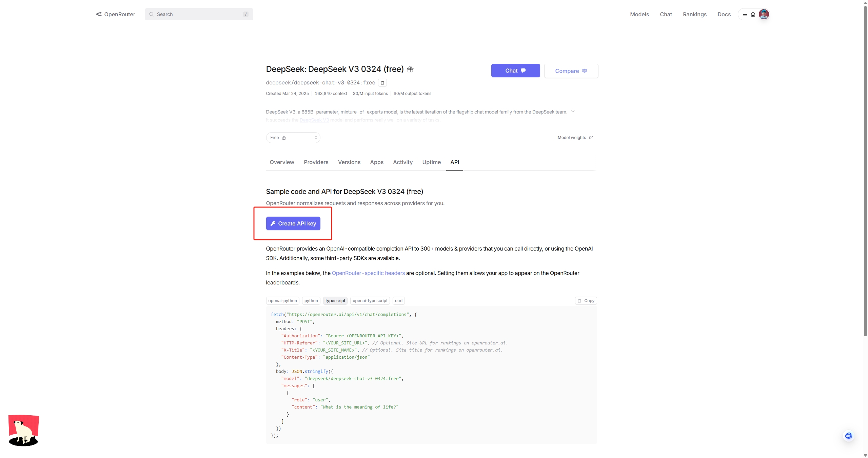Select the openai-python code option

coord(282,301)
